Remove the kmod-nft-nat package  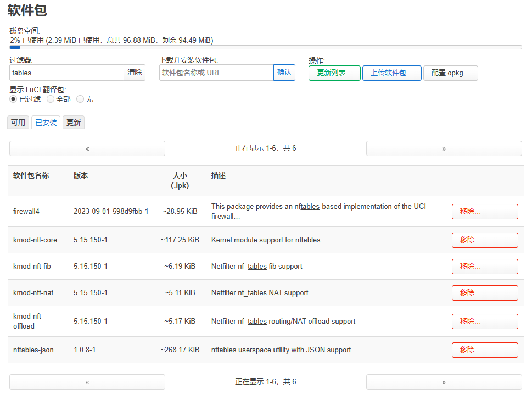(484, 293)
